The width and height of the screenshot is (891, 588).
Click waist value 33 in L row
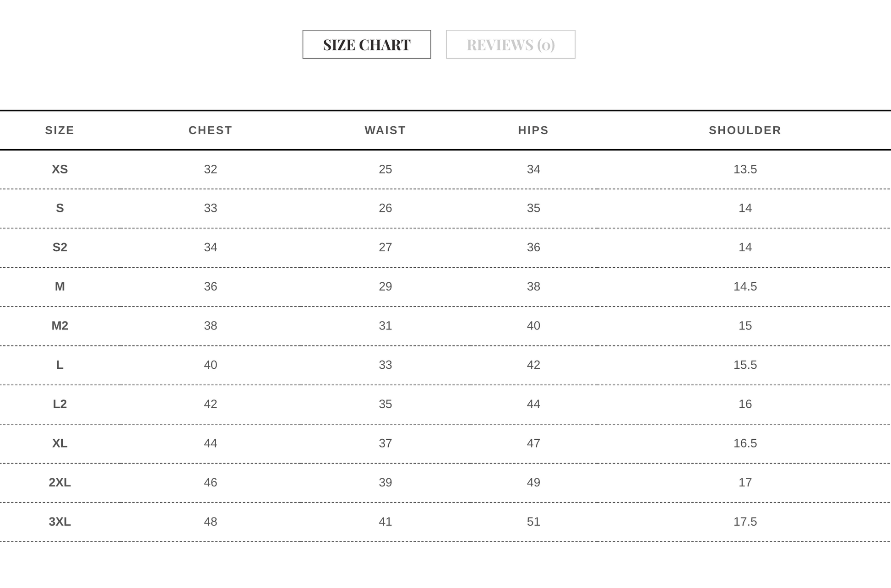(x=385, y=365)
